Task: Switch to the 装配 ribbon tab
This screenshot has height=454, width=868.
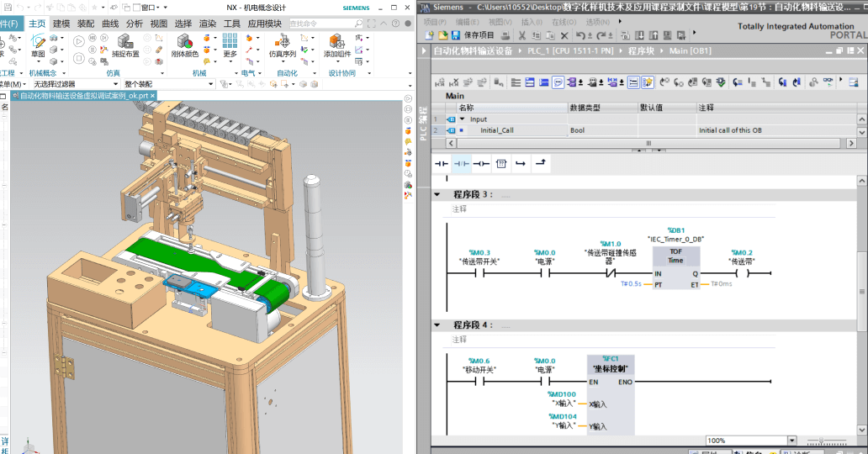Action: click(86, 24)
